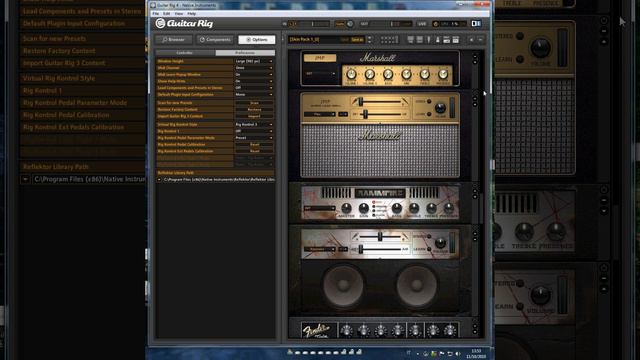Click the Rammfire Bass knob
640x360 pixels.
tap(396, 209)
